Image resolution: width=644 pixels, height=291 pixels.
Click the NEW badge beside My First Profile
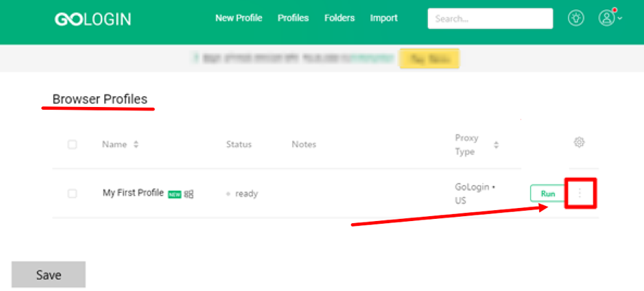pyautogui.click(x=175, y=195)
